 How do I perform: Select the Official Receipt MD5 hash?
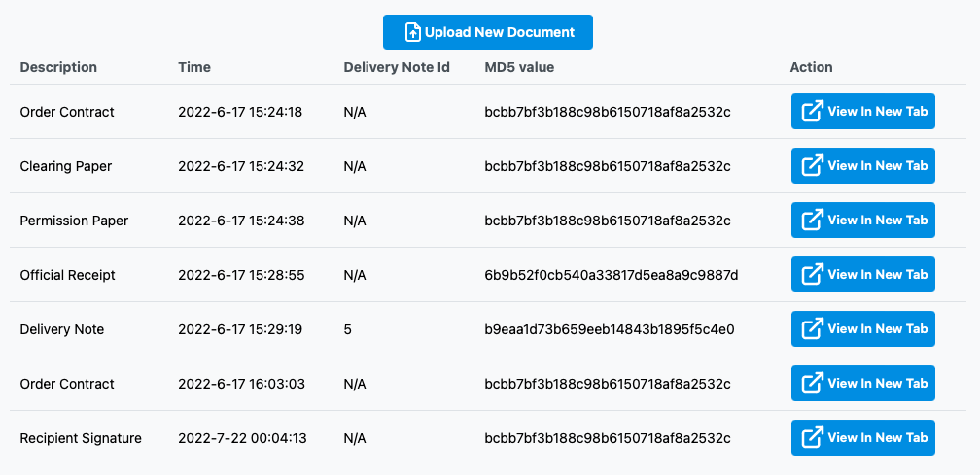(612, 275)
